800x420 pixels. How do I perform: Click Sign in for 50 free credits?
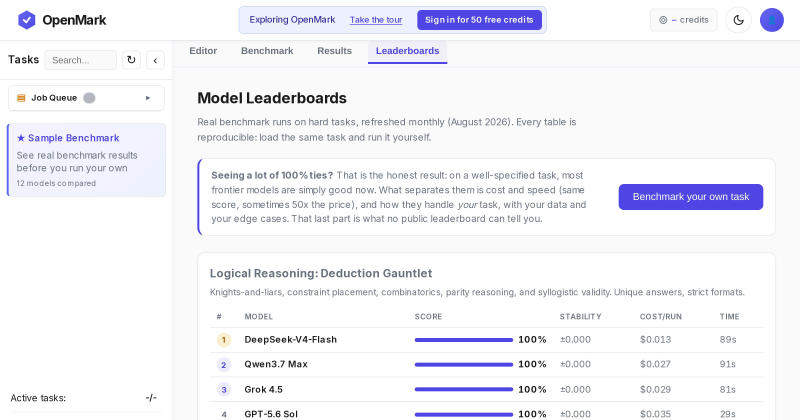coord(479,20)
